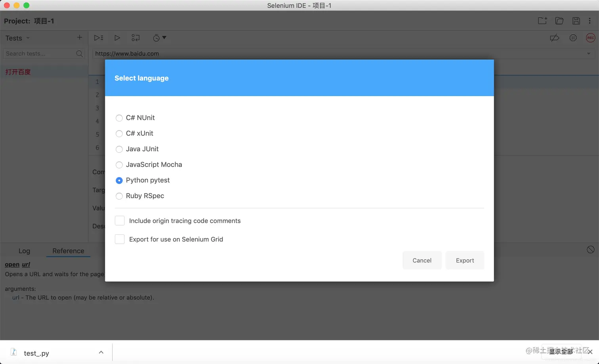Viewport: 599px width, 364px height.
Task: Select command row 5 in editor
Action: click(97, 134)
